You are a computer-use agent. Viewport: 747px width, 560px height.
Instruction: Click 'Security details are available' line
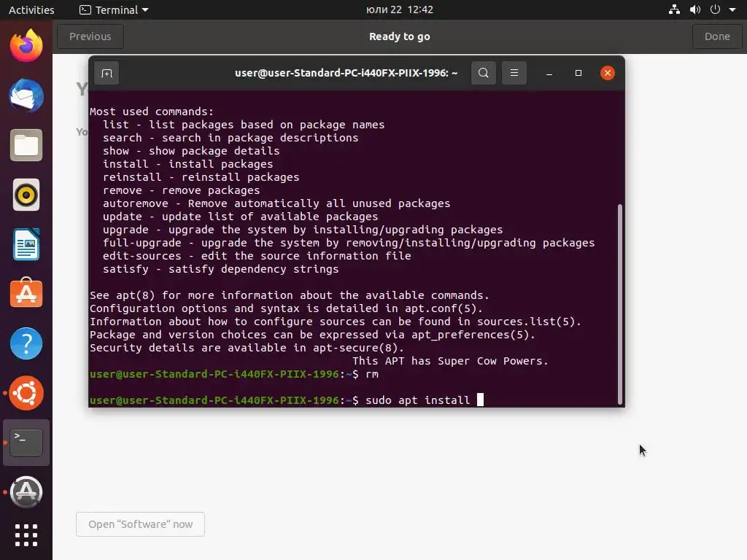coord(247,348)
